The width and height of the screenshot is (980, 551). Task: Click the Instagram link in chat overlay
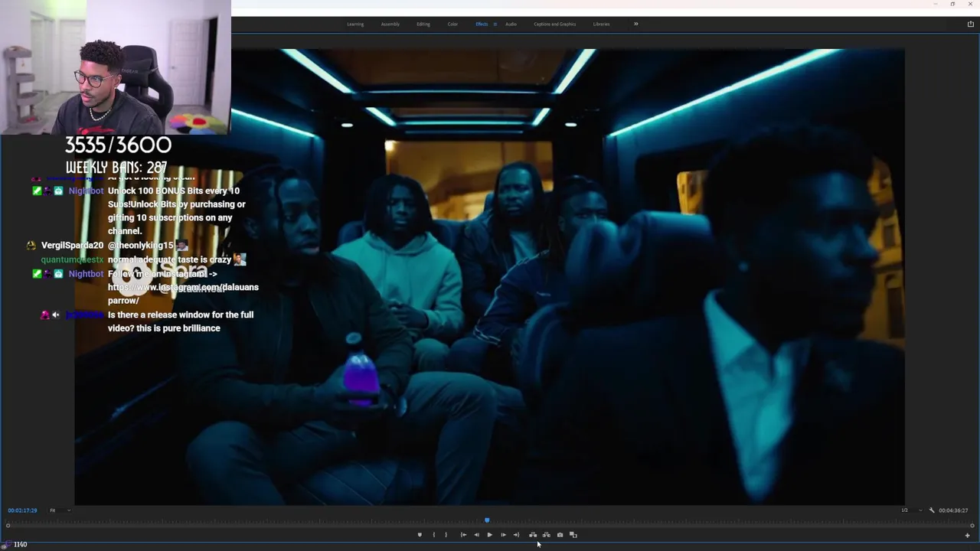coord(183,294)
